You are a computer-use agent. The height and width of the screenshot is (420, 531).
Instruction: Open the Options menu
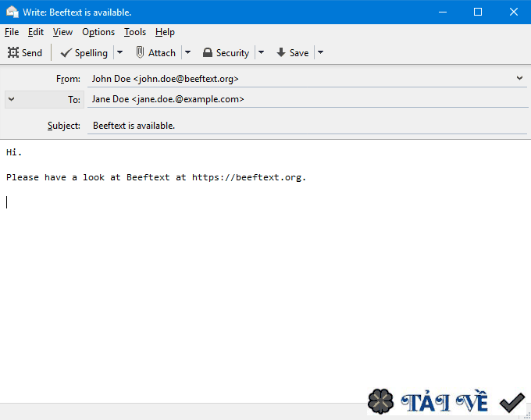(x=98, y=32)
